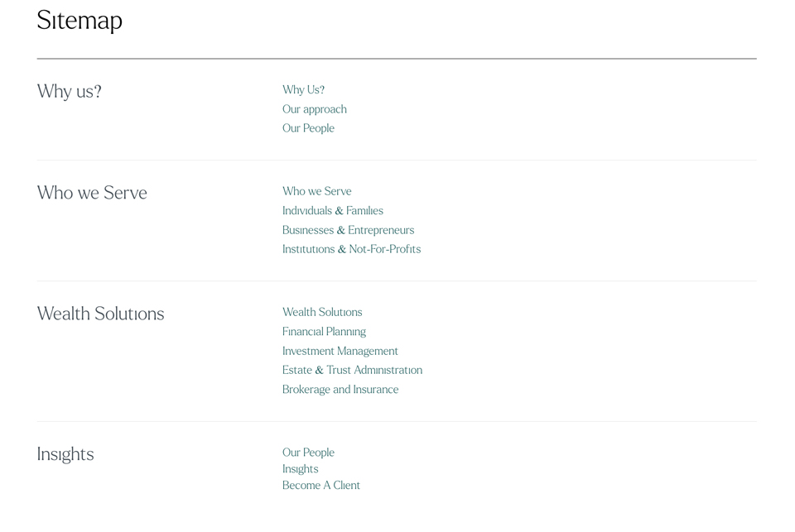Open the small "Insights" link in the list
Image resolution: width=795 pixels, height=532 pixels.
click(x=300, y=469)
